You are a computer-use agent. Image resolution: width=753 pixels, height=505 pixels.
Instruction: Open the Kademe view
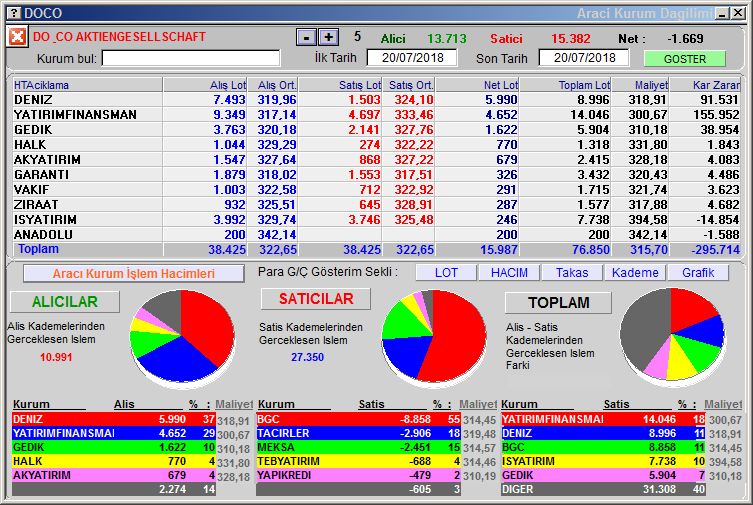[635, 273]
